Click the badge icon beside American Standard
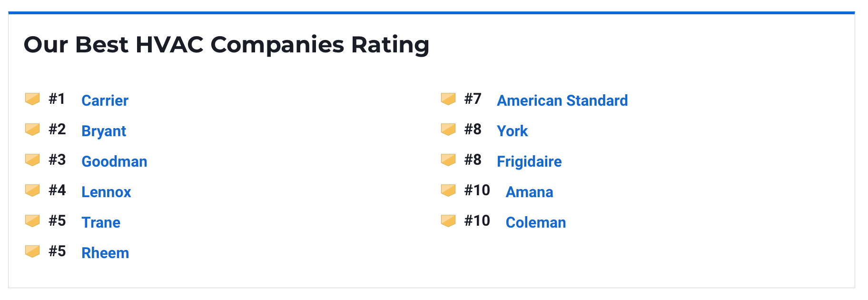The image size is (868, 300). [448, 99]
